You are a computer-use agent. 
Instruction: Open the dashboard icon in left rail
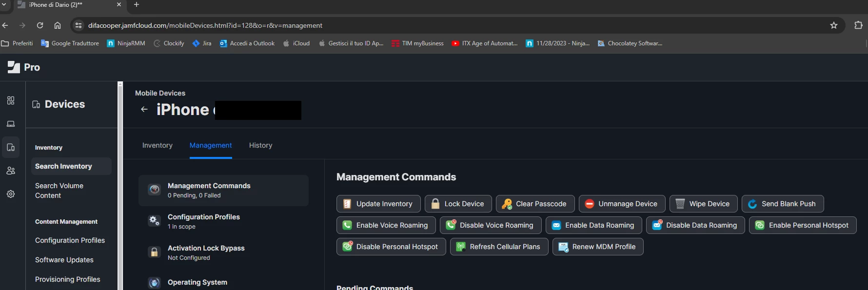tap(11, 100)
